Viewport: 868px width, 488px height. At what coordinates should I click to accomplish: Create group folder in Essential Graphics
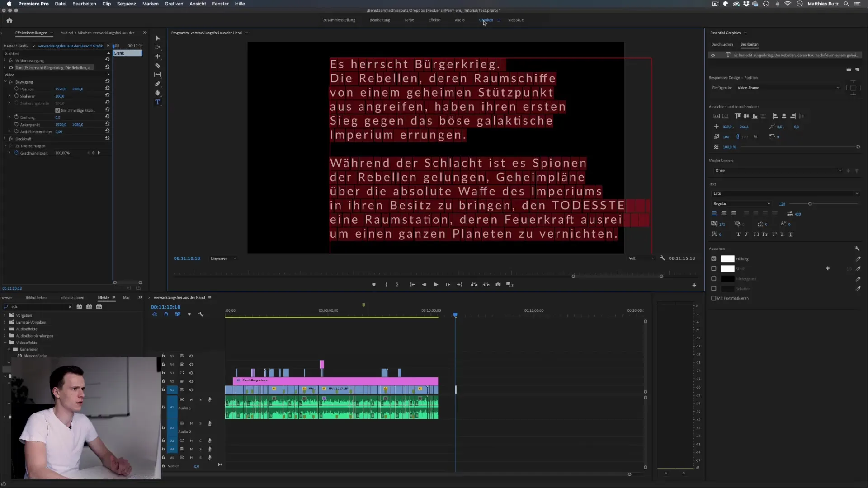[x=849, y=70]
